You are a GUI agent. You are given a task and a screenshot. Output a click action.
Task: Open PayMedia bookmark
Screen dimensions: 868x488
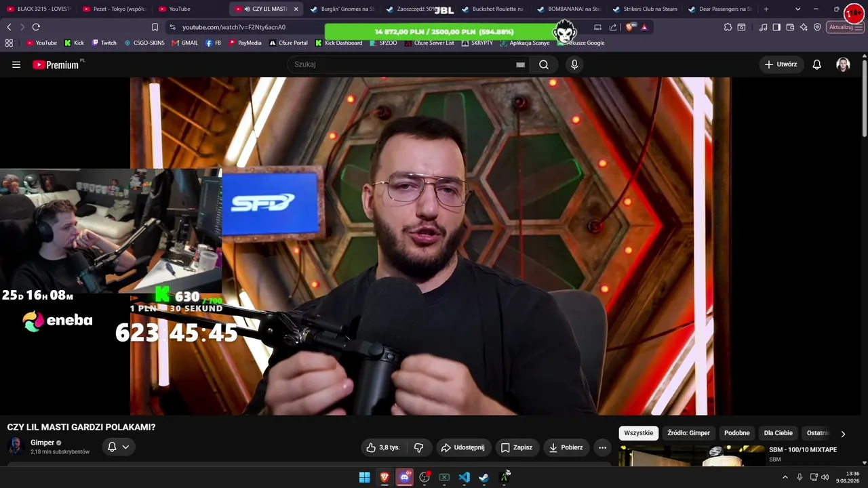coord(245,43)
